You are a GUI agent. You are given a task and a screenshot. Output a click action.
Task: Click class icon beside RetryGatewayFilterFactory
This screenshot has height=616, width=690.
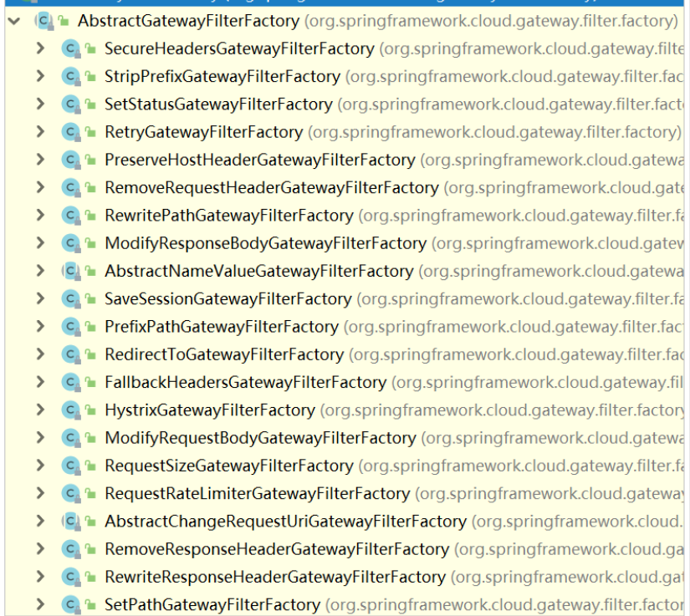(71, 132)
